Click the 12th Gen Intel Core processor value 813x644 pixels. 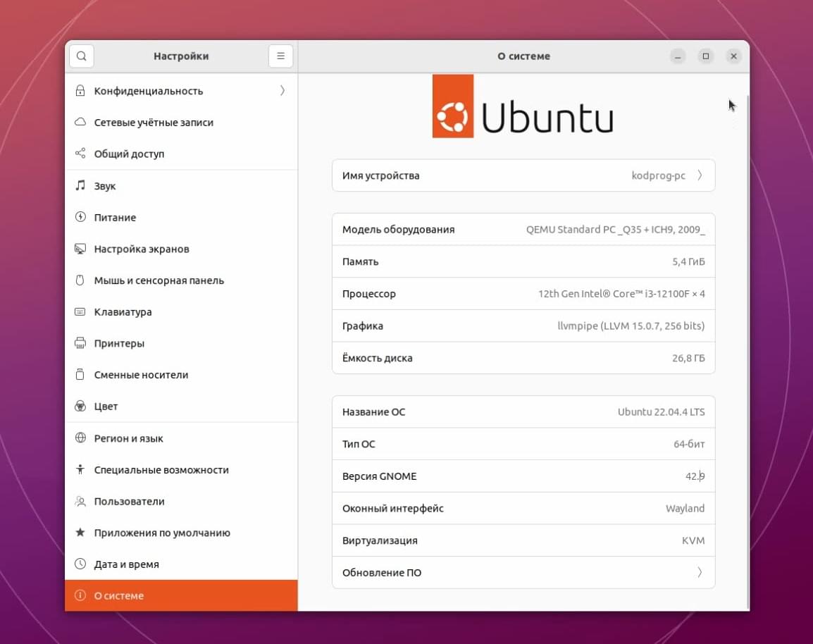[621, 294]
